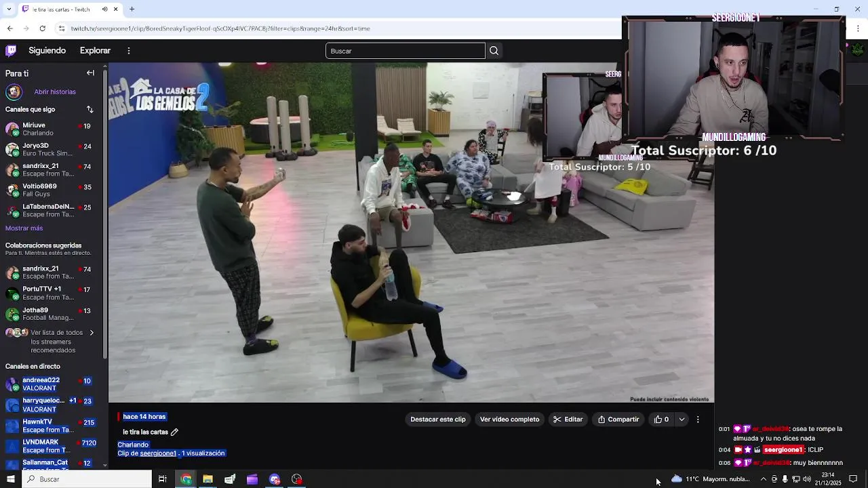Open clip options three-dot menu
Screen dimensions: 868x488
point(698,420)
